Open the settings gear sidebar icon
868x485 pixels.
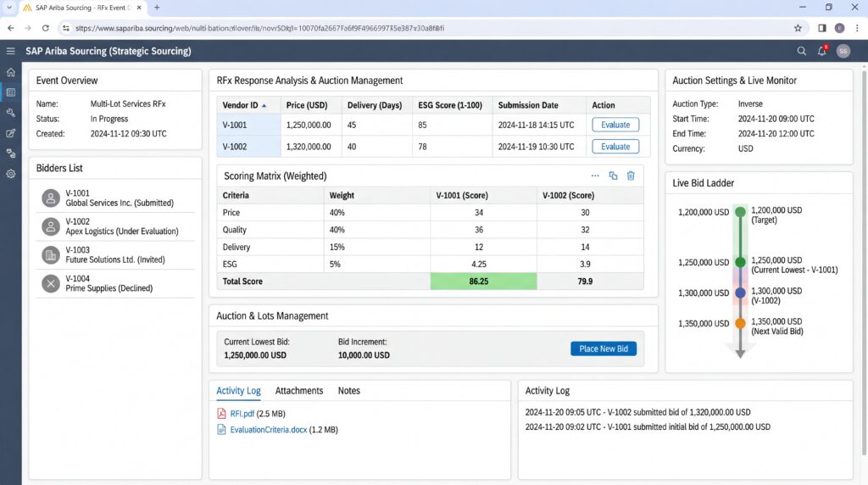[10, 174]
